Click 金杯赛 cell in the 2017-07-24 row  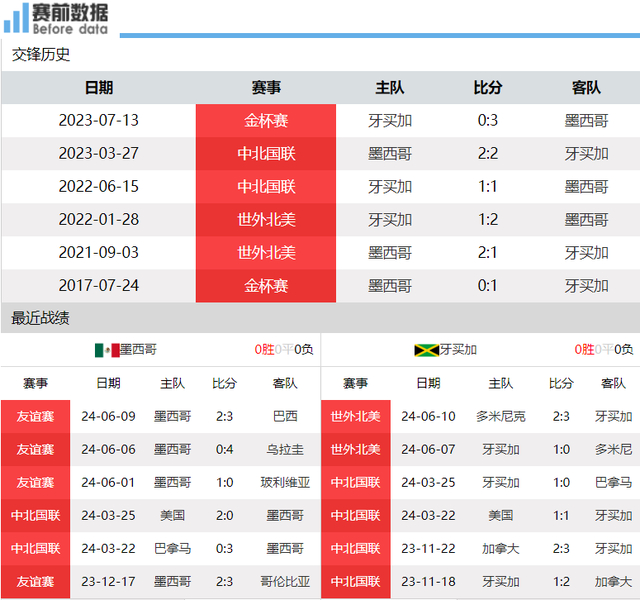click(266, 286)
